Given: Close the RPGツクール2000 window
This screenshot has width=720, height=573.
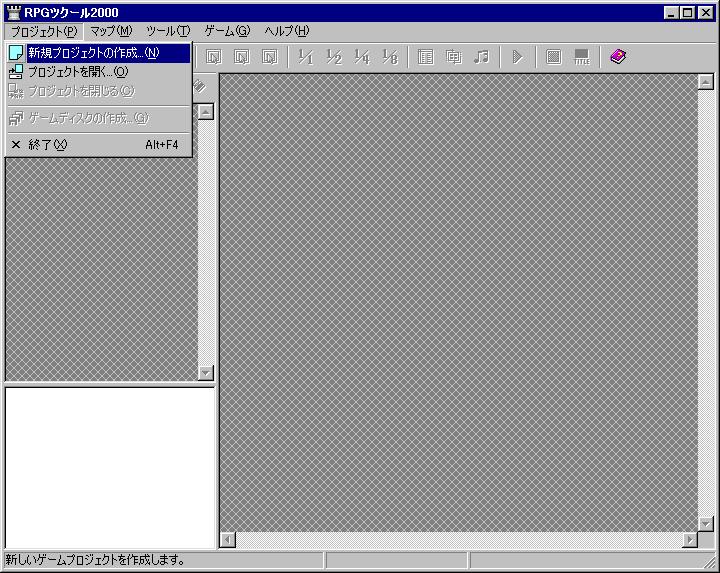Looking at the screenshot, I should 706,12.
